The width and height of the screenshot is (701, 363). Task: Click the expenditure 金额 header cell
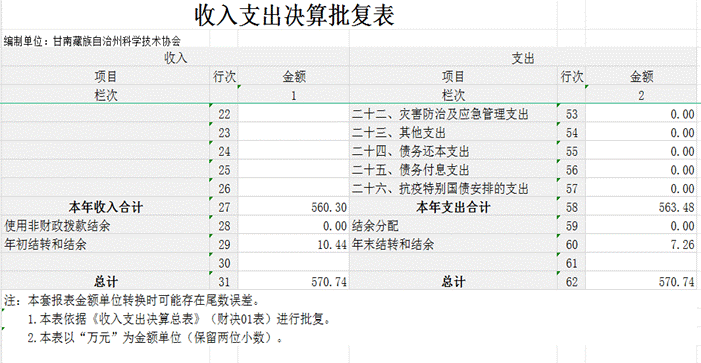(x=641, y=77)
